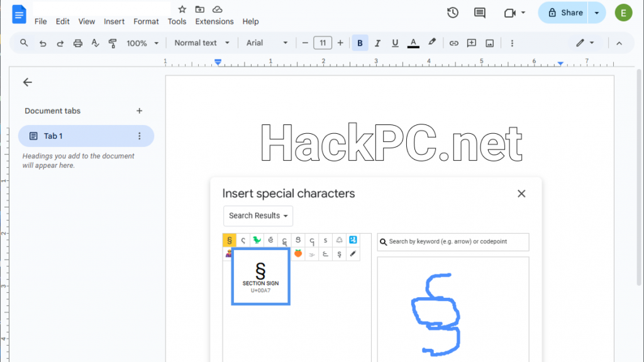Viewport: 644px width, 362px height.
Task: Open the zoom level dropdown
Action: click(x=142, y=43)
